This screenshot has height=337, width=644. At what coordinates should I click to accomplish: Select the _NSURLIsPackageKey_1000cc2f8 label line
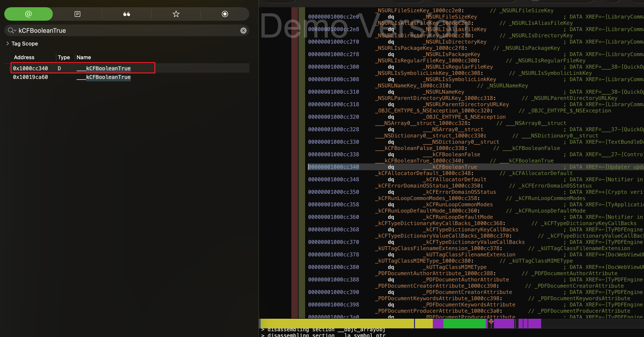pyautogui.click(x=421, y=48)
